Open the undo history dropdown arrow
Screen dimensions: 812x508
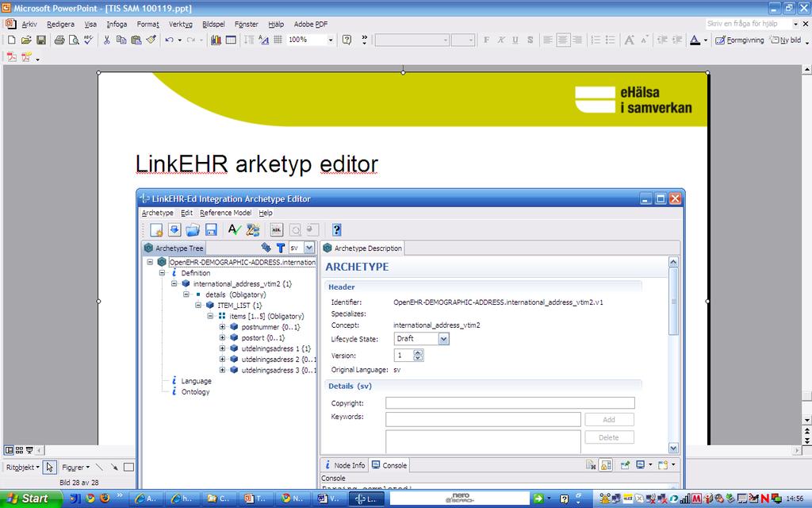179,40
